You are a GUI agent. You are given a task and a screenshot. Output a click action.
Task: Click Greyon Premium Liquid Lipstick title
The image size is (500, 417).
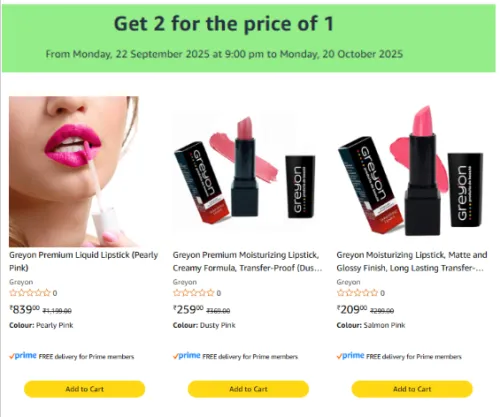pos(83,261)
